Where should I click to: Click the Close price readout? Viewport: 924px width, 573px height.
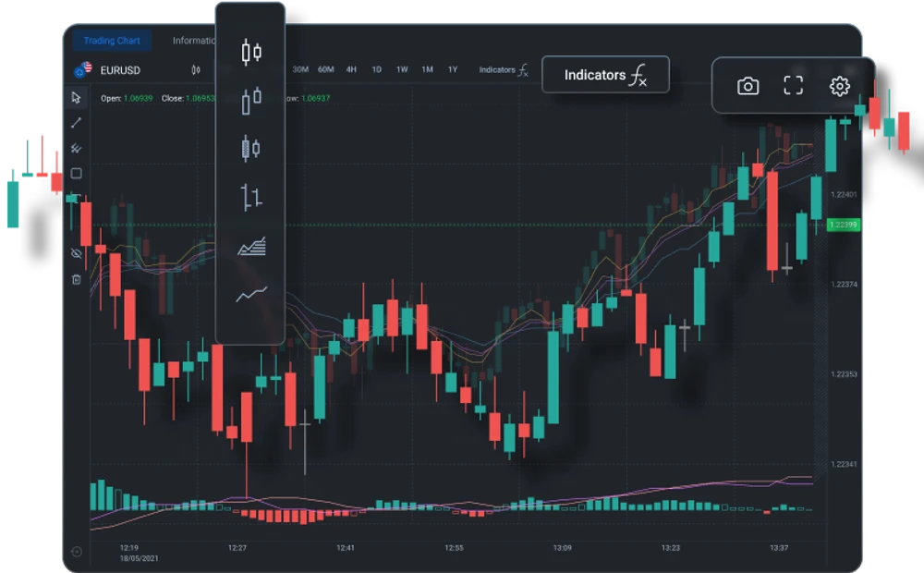[x=188, y=99]
